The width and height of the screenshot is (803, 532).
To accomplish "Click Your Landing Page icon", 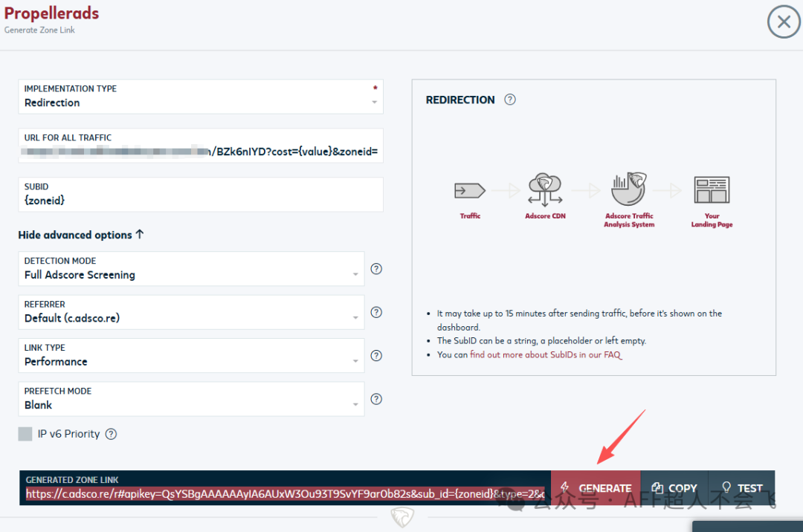I will [x=712, y=189].
